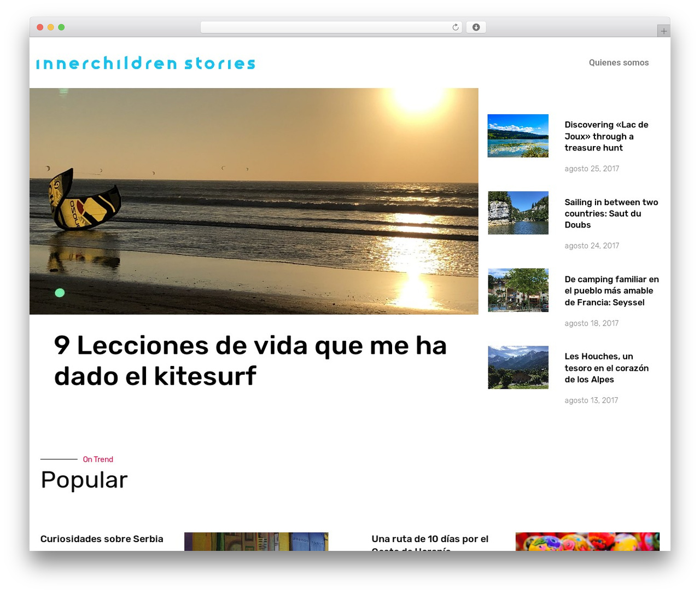Open Les Houches mountain thumbnail
Screen dimensions: 700x593
coord(518,368)
